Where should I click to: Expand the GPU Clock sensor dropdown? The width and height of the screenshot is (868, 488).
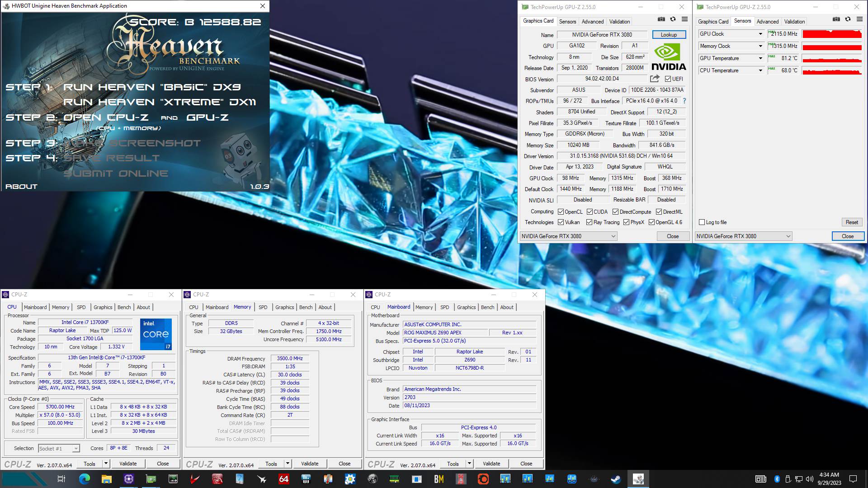[760, 34]
